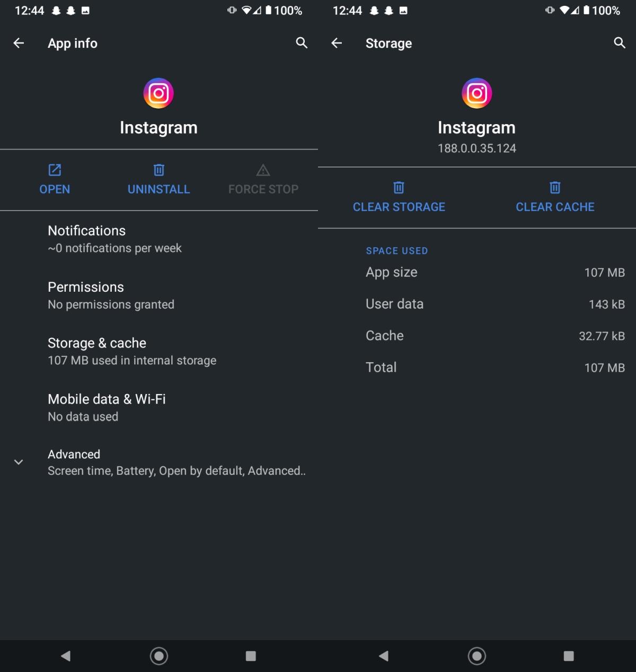The image size is (636, 672).
Task: Go back from the App info screen
Action: pyautogui.click(x=19, y=43)
